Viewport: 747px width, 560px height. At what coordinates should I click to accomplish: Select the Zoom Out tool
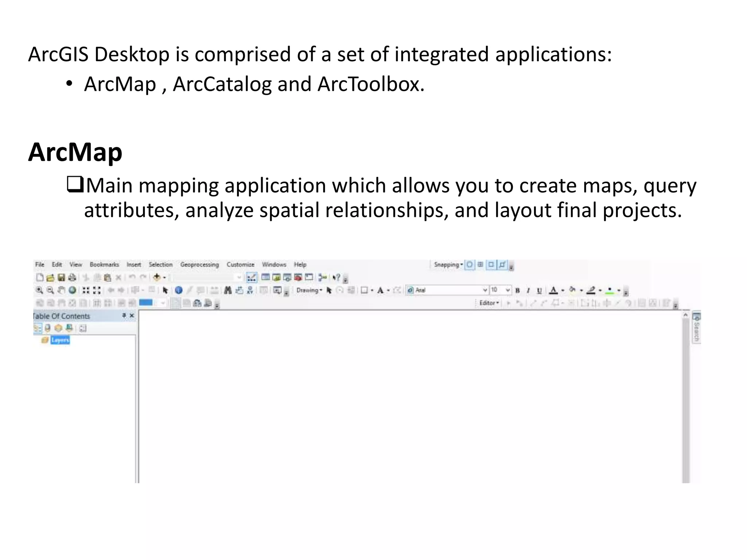point(50,290)
